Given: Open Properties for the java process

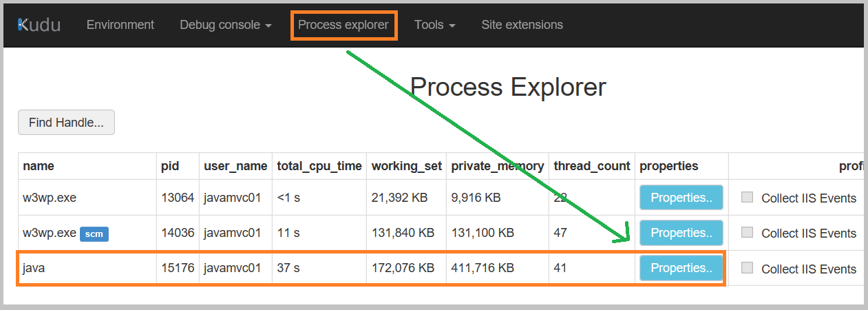Looking at the screenshot, I should pos(681,268).
